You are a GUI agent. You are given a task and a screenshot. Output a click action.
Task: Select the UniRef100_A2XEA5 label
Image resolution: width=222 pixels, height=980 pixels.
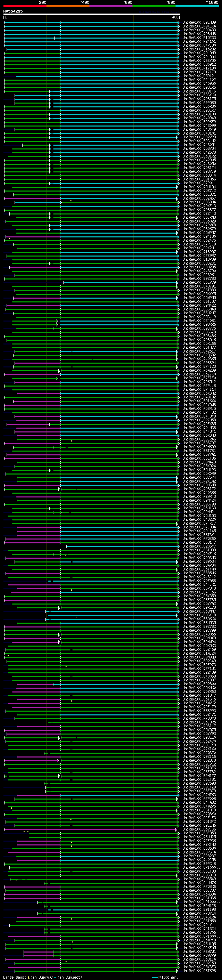coord(199,948)
